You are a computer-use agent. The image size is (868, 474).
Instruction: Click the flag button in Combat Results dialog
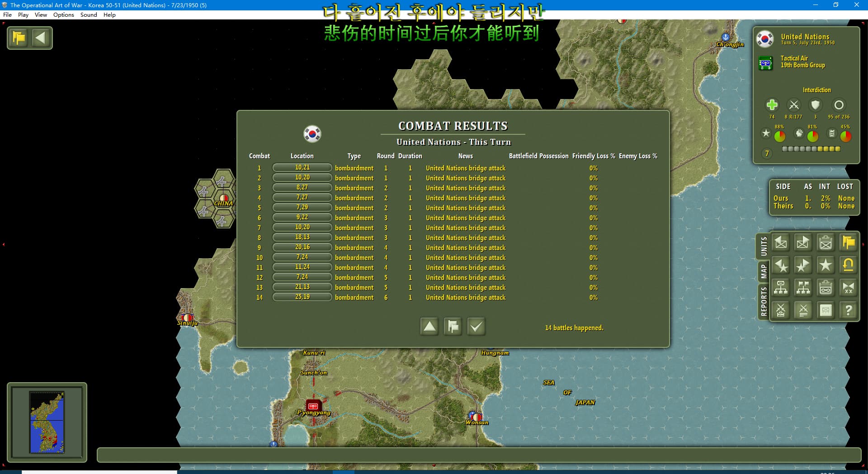point(453,326)
